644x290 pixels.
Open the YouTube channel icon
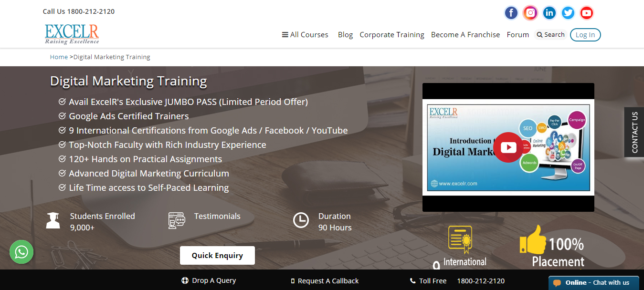click(x=586, y=13)
